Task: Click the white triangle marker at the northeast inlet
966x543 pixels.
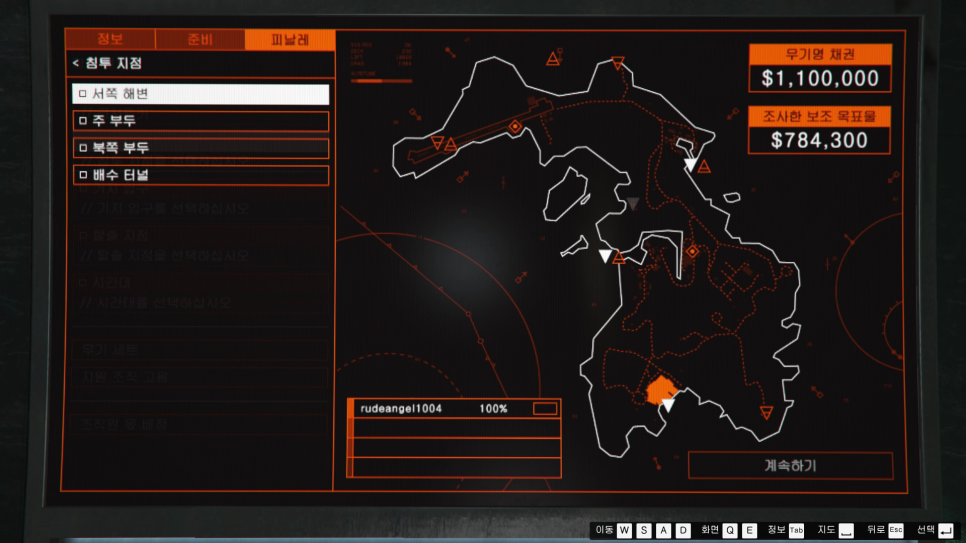Action: [x=691, y=165]
